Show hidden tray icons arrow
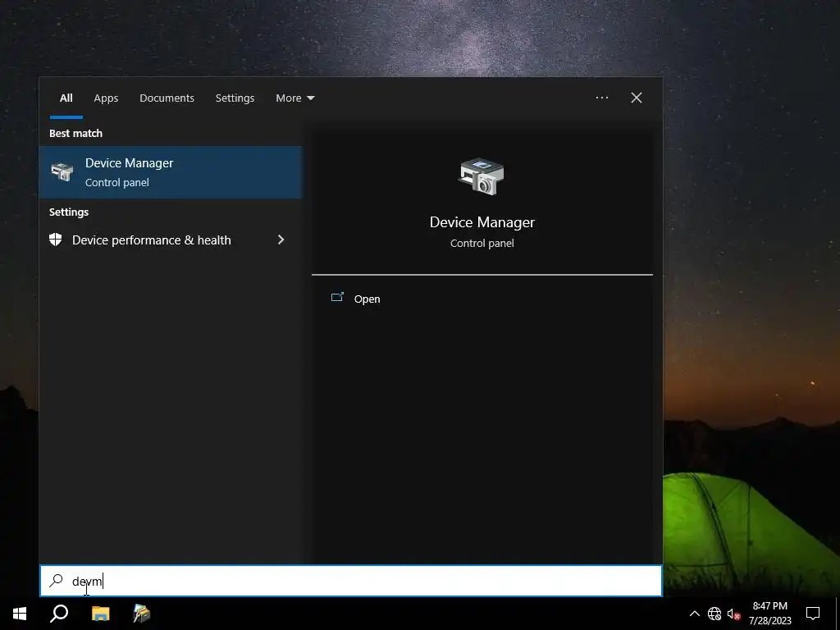 [x=694, y=614]
